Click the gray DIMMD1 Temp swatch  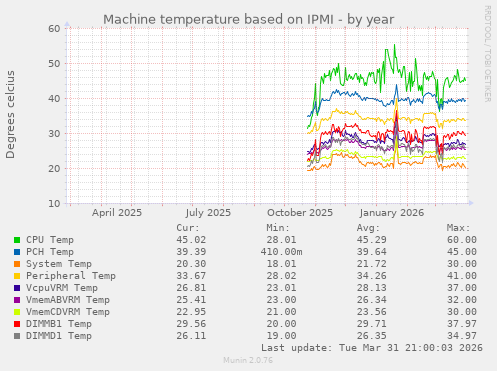point(17,336)
